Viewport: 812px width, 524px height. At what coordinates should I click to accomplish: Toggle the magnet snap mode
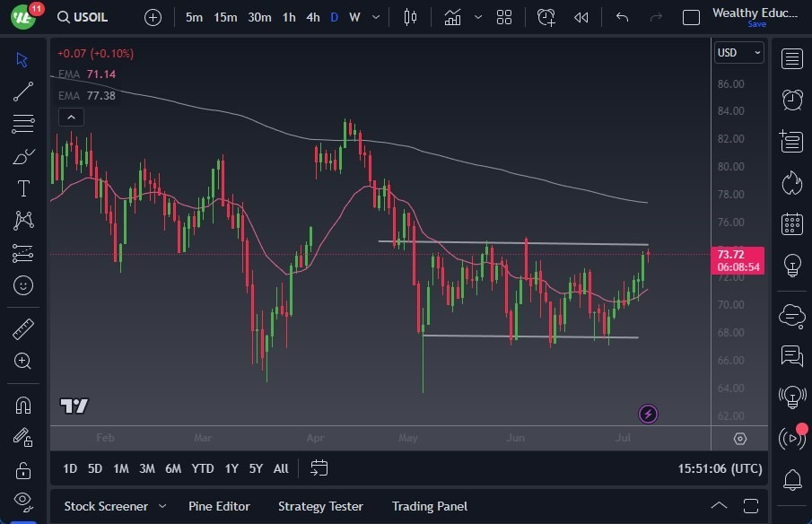click(23, 405)
